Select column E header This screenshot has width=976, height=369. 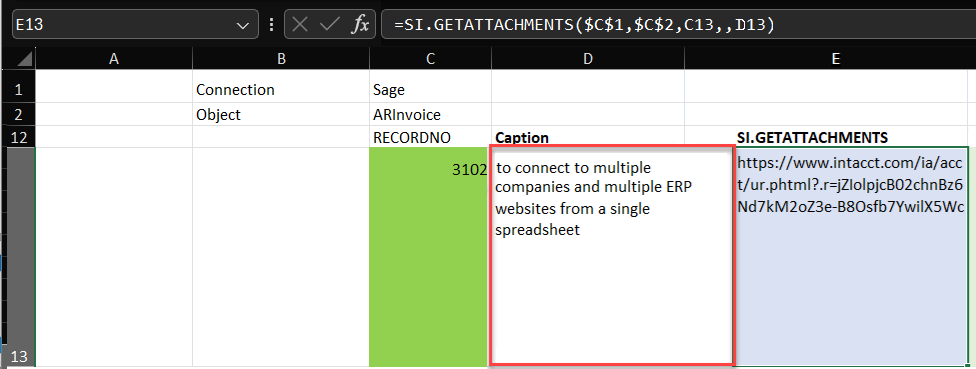[x=835, y=58]
